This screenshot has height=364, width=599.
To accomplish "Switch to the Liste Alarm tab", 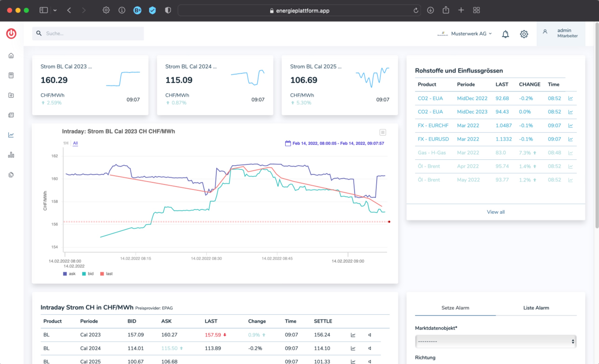I will (x=536, y=308).
